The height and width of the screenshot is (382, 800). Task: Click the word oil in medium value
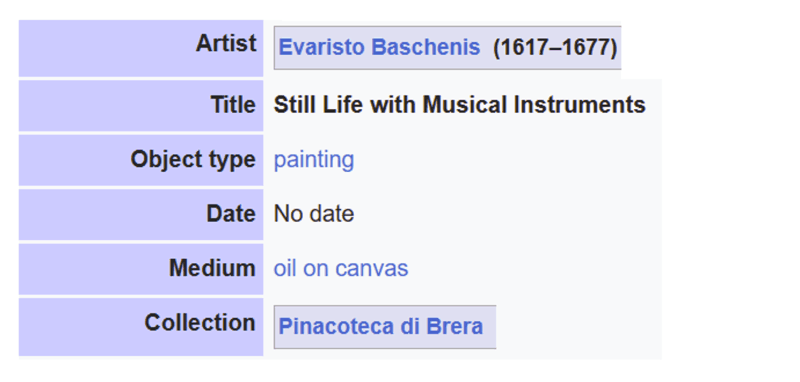(x=285, y=268)
